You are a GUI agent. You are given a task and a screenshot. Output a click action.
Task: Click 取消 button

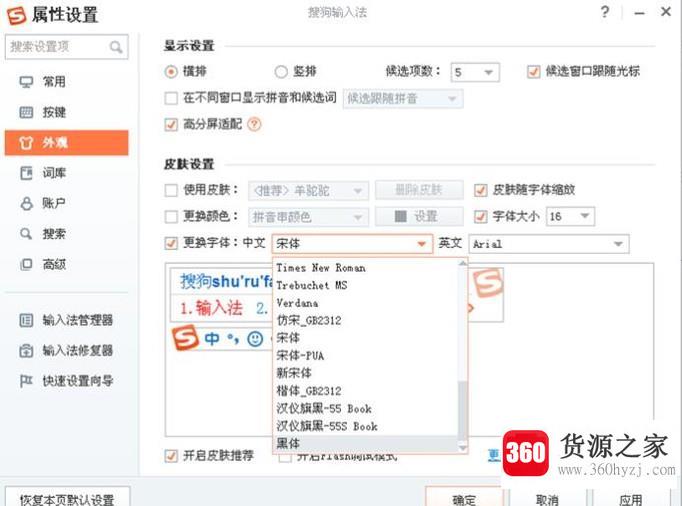tap(547, 498)
